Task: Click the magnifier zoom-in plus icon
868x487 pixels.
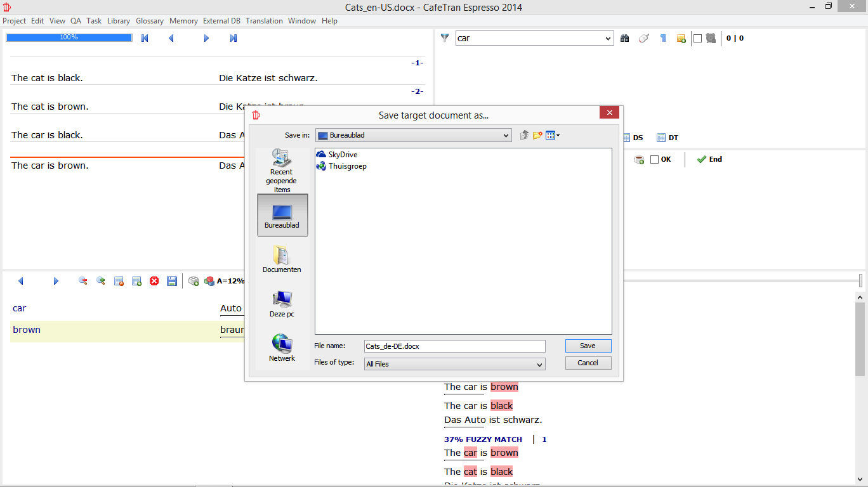Action: coord(100,281)
